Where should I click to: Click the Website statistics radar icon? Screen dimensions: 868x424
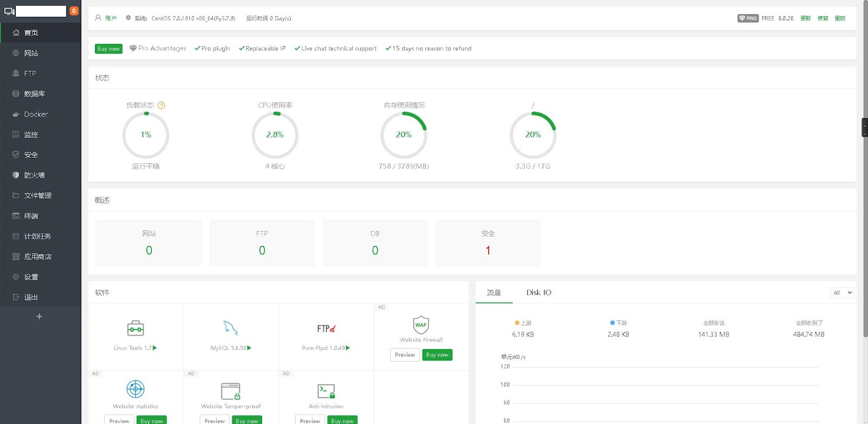pos(136,389)
